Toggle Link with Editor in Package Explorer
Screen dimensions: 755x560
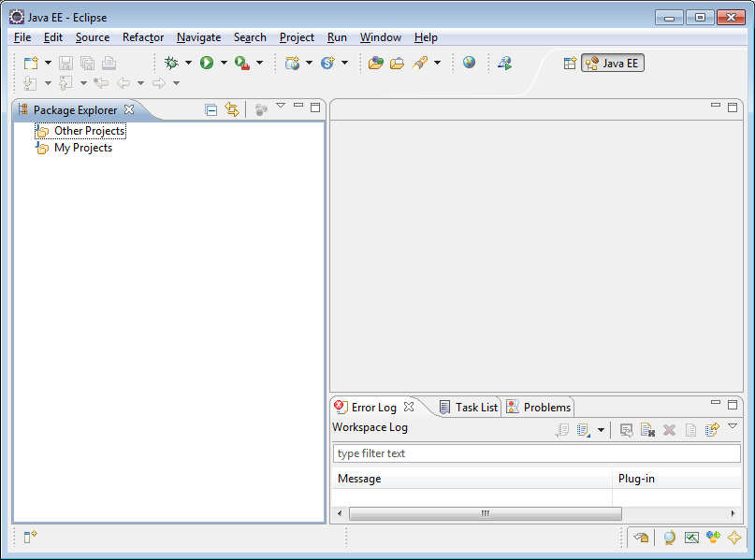[x=232, y=109]
